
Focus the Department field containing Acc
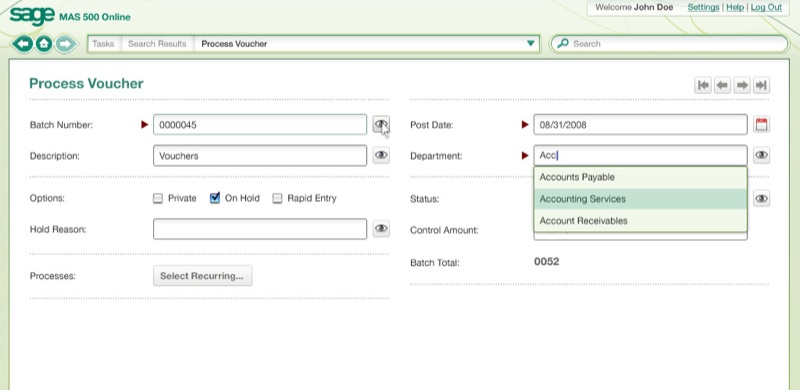640,155
